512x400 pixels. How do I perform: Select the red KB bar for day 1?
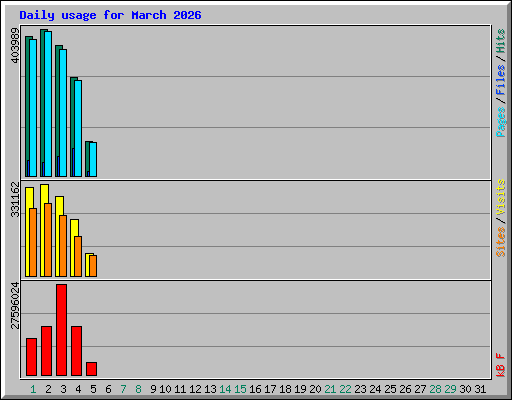31,357
